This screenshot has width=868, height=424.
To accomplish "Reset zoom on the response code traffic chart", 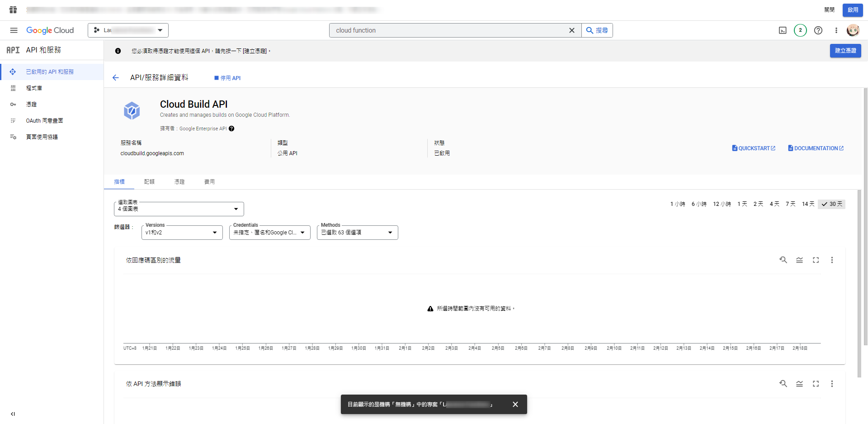I will (x=783, y=260).
